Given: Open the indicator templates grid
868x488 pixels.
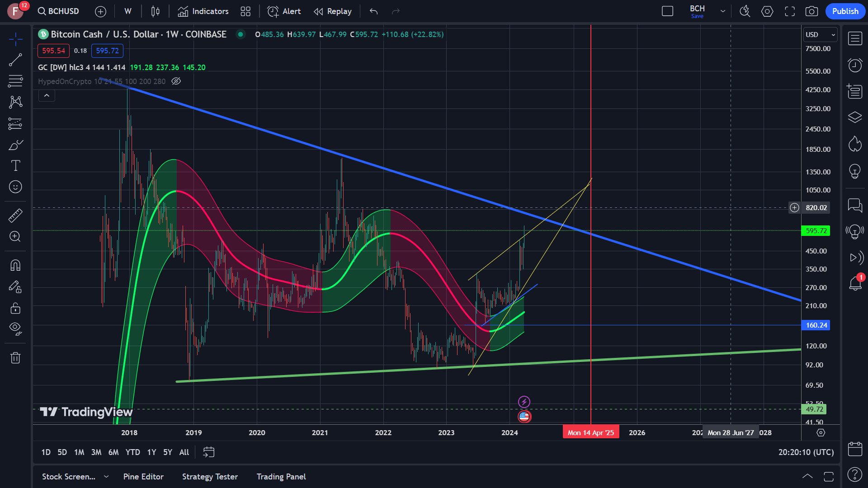Looking at the screenshot, I should point(245,11).
